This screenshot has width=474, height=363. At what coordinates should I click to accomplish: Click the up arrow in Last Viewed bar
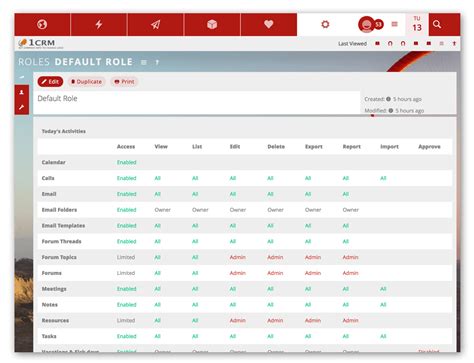coord(454,44)
